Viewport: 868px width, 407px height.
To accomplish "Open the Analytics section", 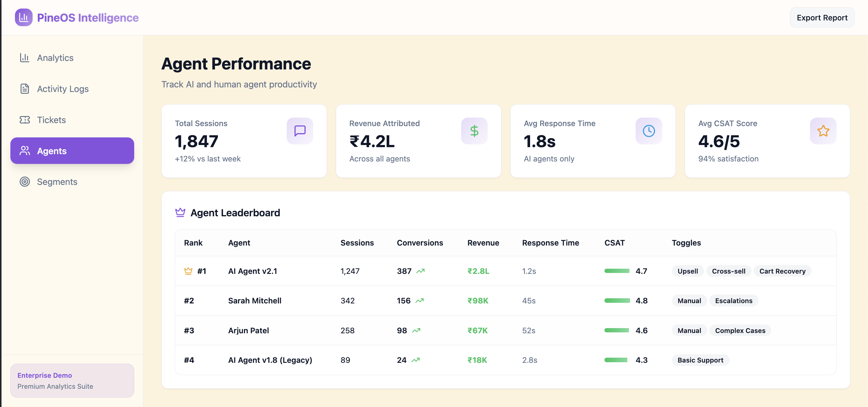I will point(72,58).
